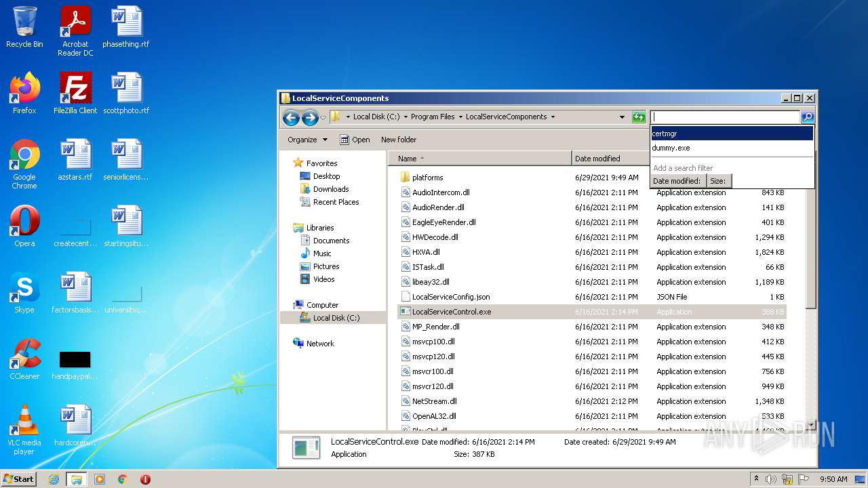Click the Back navigation arrow in Explorer
The height and width of the screenshot is (488, 868).
(x=291, y=117)
